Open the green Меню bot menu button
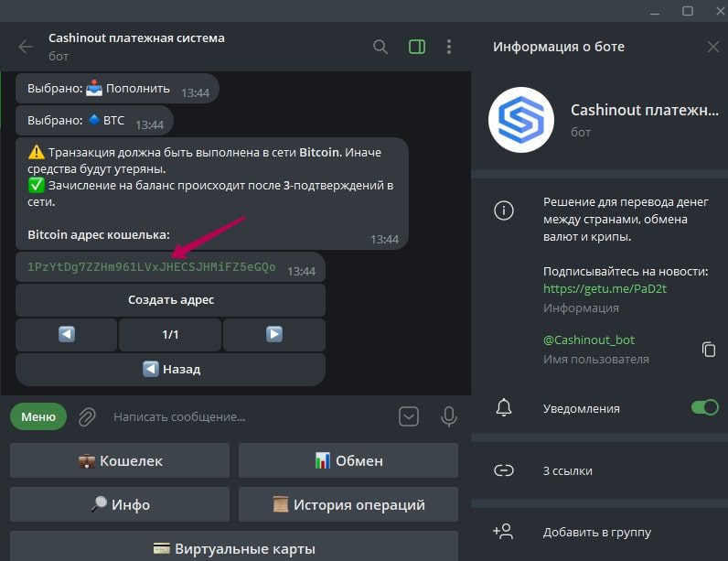This screenshot has width=728, height=561. (x=38, y=416)
